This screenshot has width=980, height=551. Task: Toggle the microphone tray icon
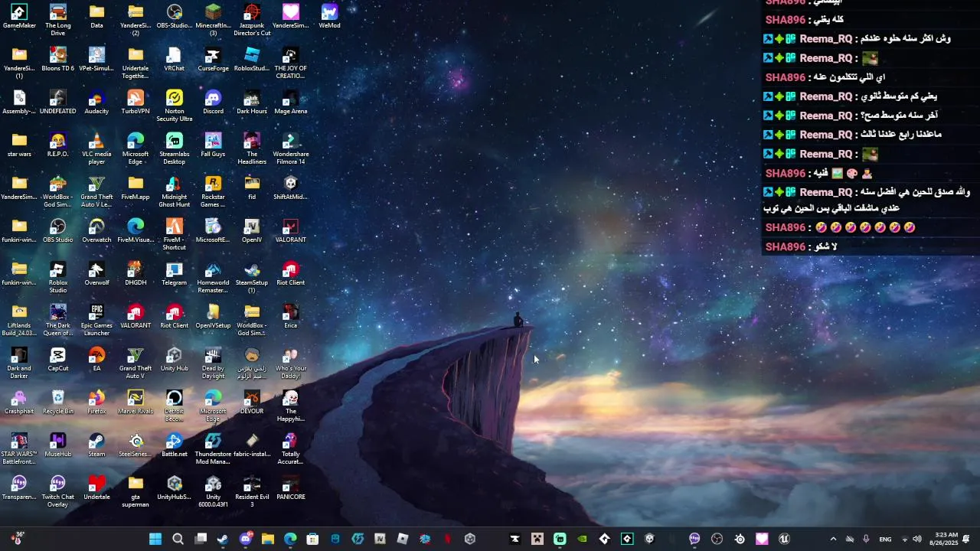pos(866,539)
